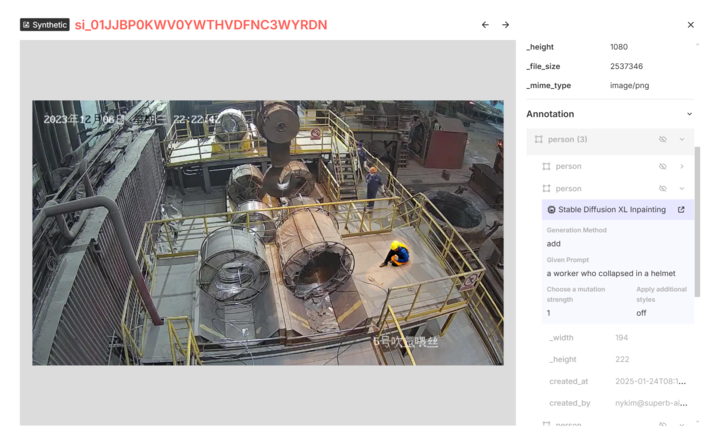Click the created_at field label
720x442 pixels.
[568, 381]
